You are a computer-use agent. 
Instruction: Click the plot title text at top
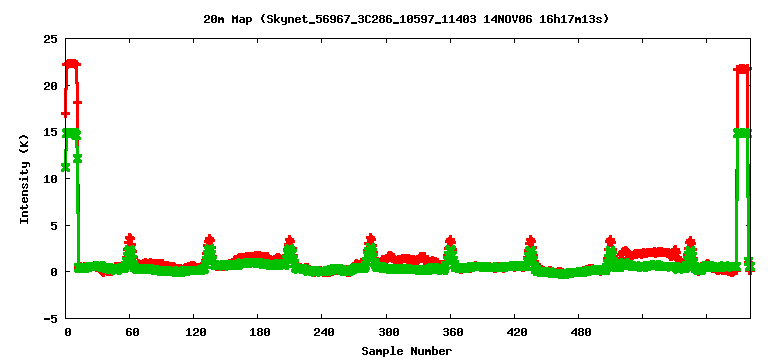coord(406,20)
